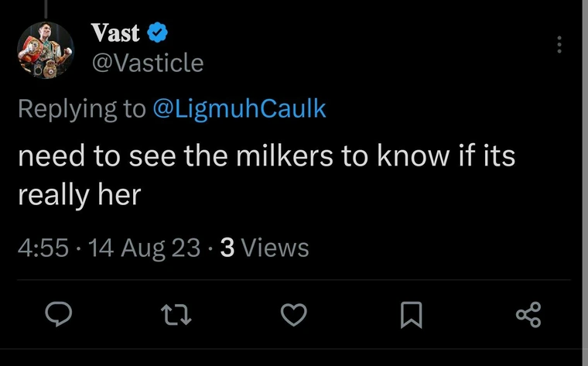Click the display name Vast
Image resolution: width=588 pixels, height=366 pixels.
[115, 32]
